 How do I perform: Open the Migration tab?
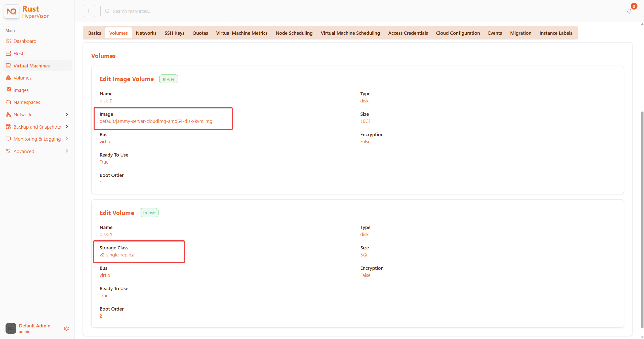click(x=521, y=33)
